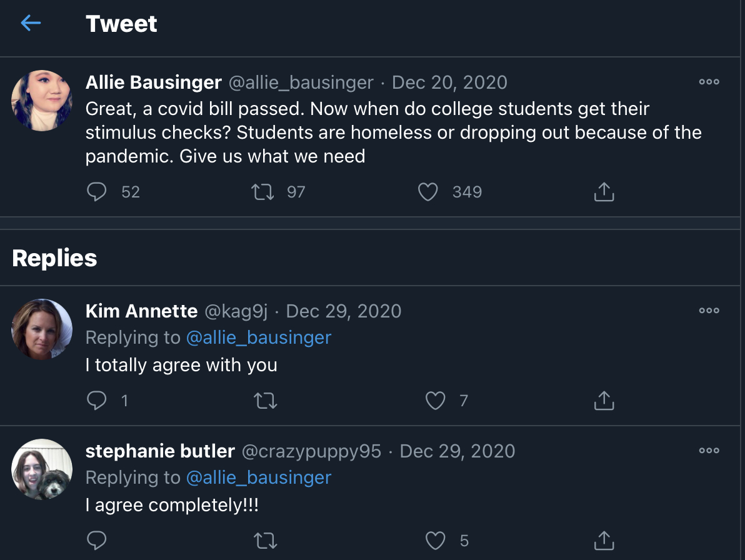
Task: Click the back arrow in the Tweet header
Action: 31,24
